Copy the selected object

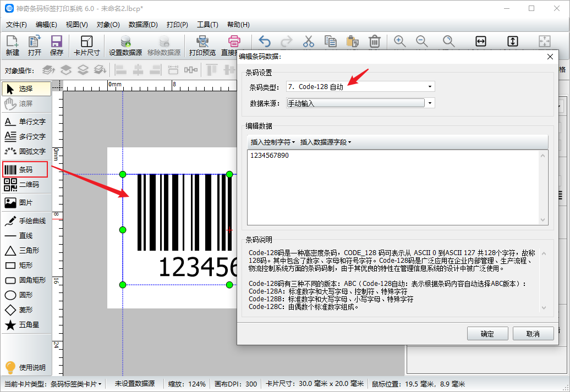pos(331,41)
